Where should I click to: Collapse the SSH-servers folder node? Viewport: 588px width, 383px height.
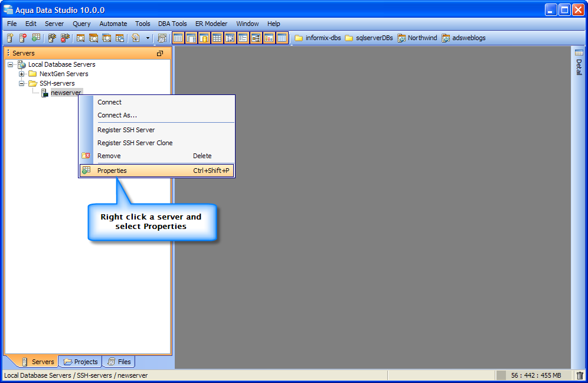(x=22, y=83)
